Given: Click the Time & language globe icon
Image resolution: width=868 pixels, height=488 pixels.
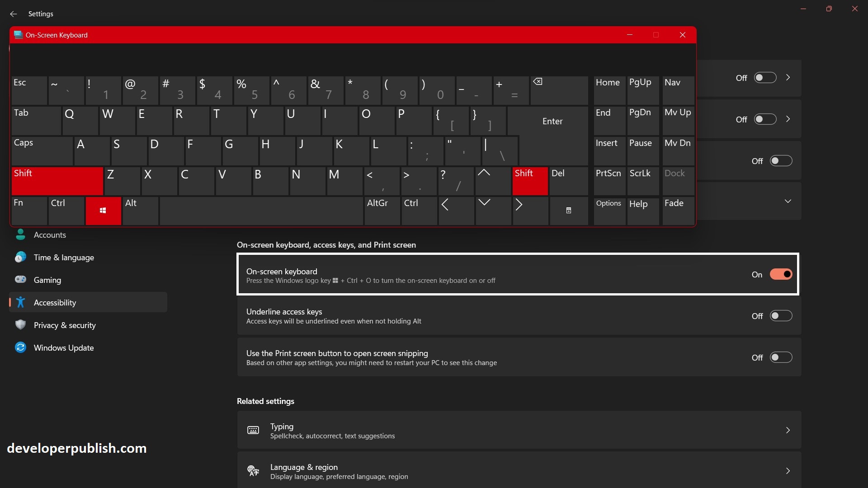Looking at the screenshot, I should tap(20, 257).
